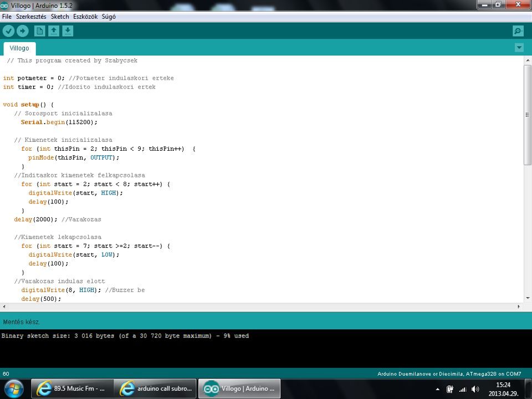The image size is (532, 399).
Task: Click the comment 'This program created by Szabycsek'
Action: pos(72,60)
